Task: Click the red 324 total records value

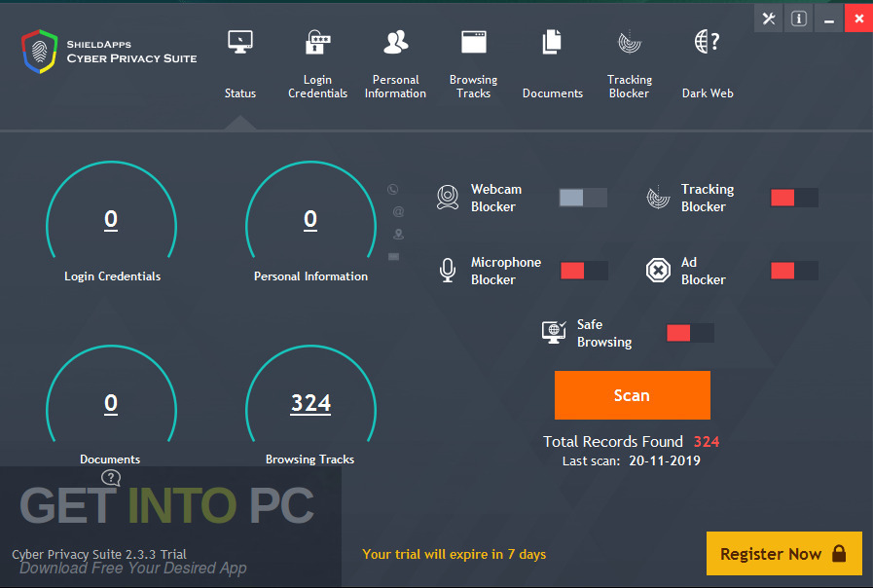Action: tap(707, 442)
